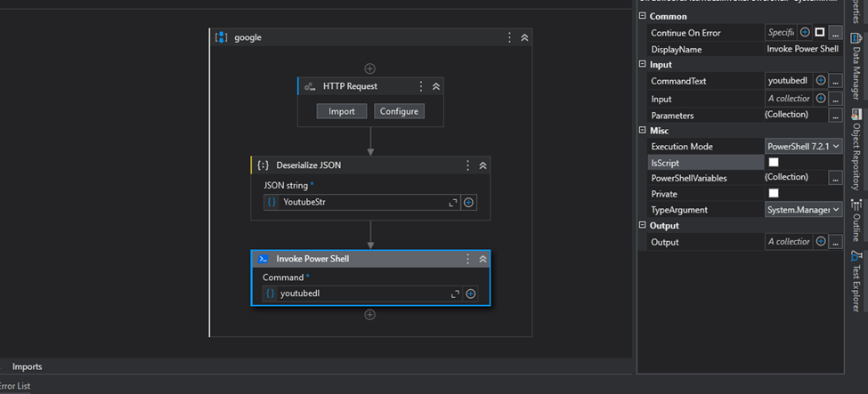Click the HTTP Request activity icon

pyautogui.click(x=310, y=86)
